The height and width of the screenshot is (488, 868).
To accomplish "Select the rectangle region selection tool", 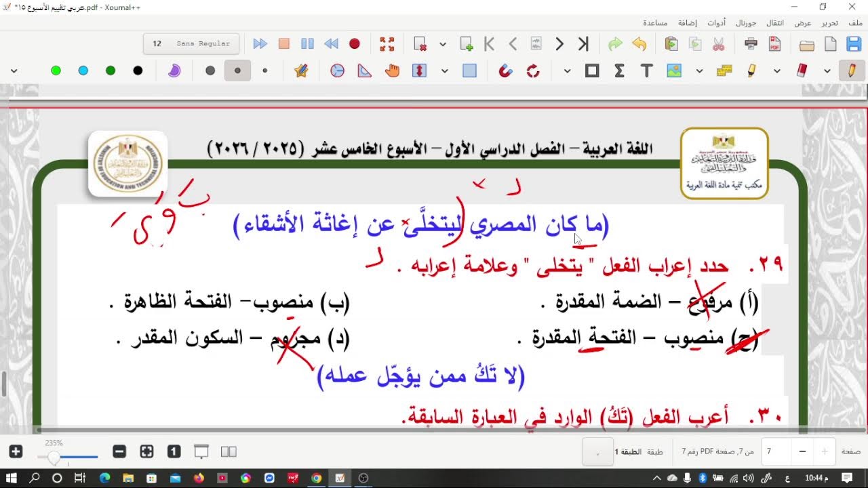I will [x=469, y=70].
